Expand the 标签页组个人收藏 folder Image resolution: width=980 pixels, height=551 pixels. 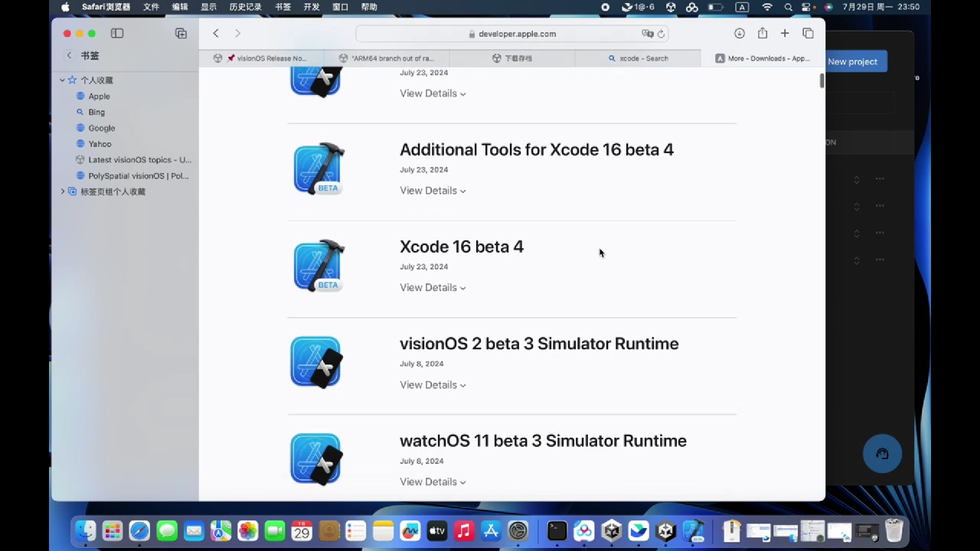(63, 192)
